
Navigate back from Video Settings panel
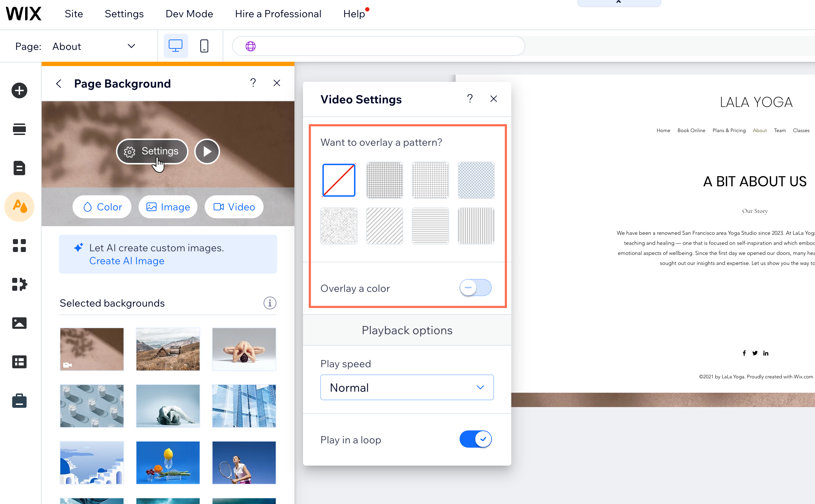coord(494,99)
